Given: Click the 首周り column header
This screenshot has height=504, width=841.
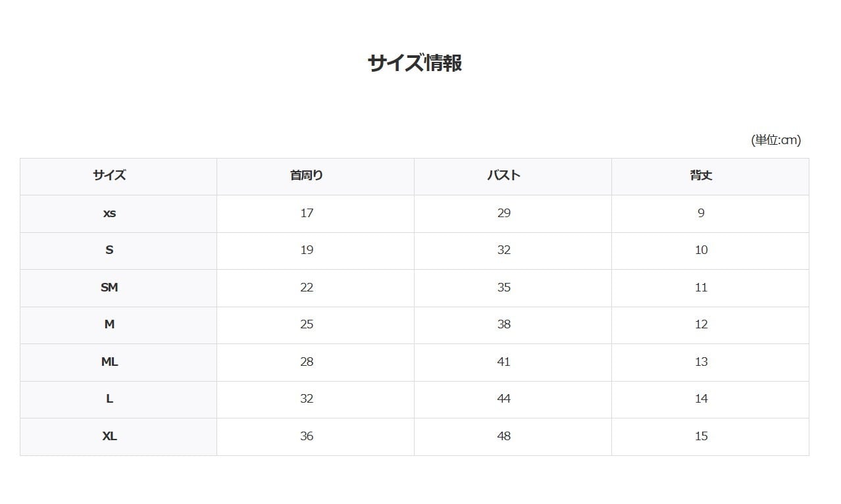Looking at the screenshot, I should point(307,176).
